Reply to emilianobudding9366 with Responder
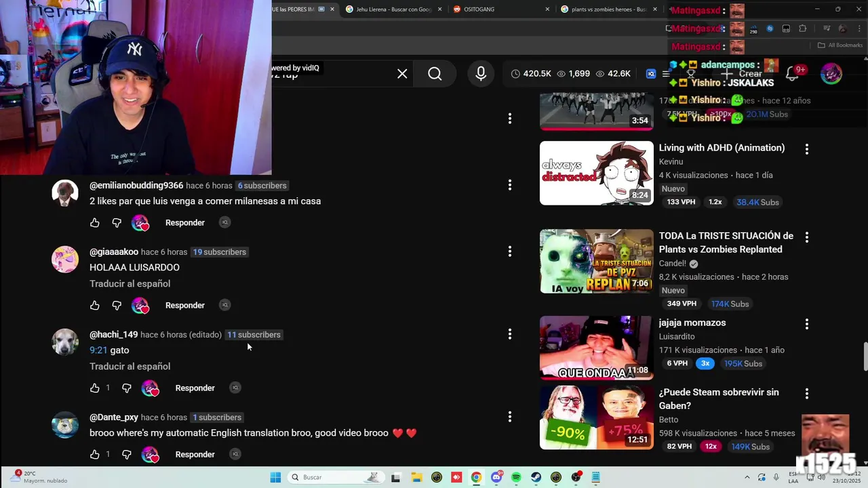The height and width of the screenshot is (488, 868). 185,222
